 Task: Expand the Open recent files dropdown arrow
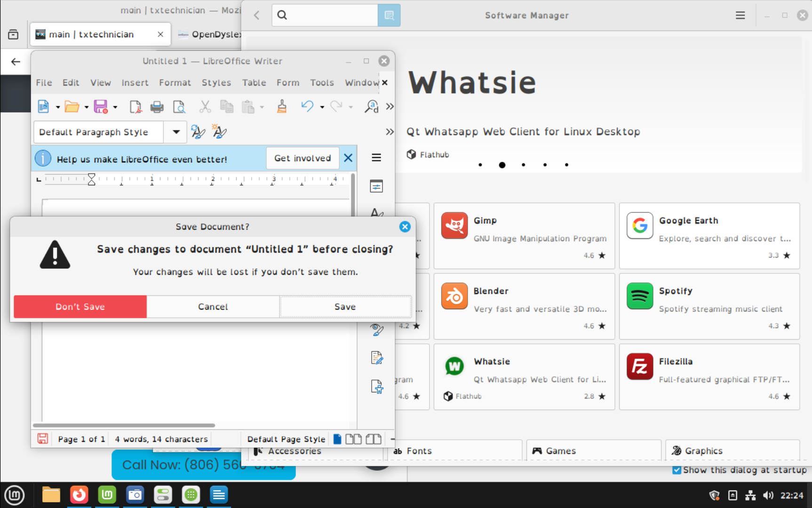tap(87, 107)
